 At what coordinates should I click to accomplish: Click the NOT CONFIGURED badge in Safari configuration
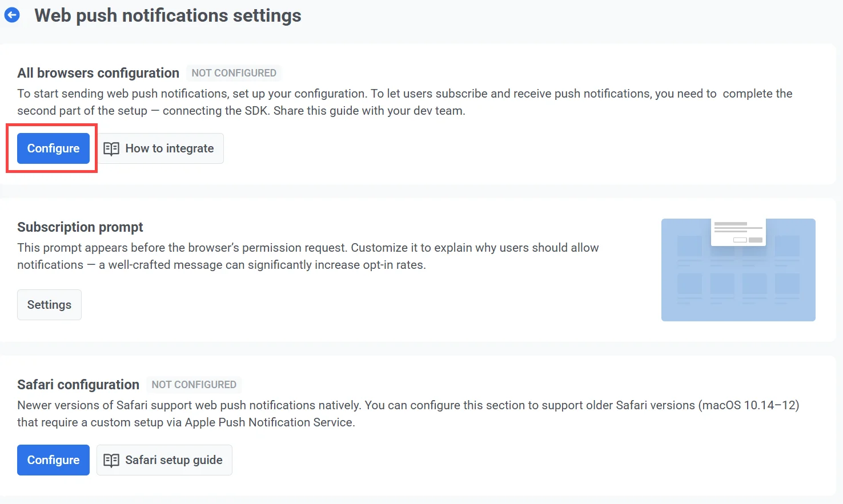[x=194, y=385]
